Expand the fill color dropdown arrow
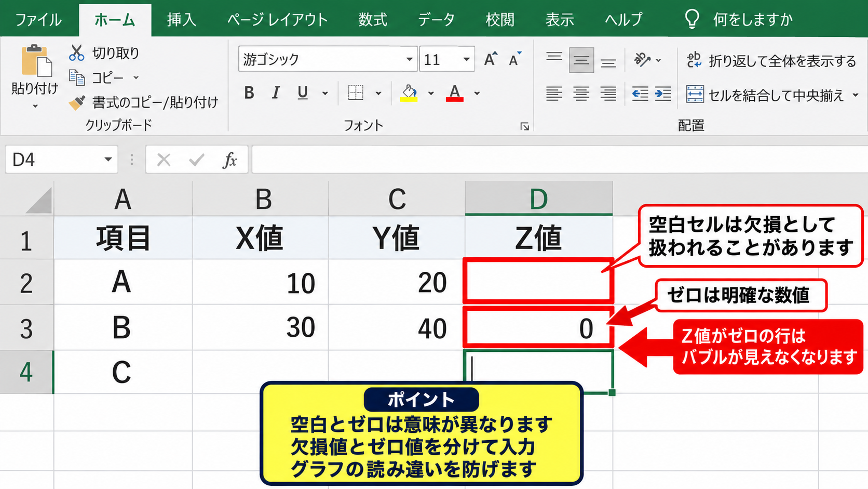 431,94
